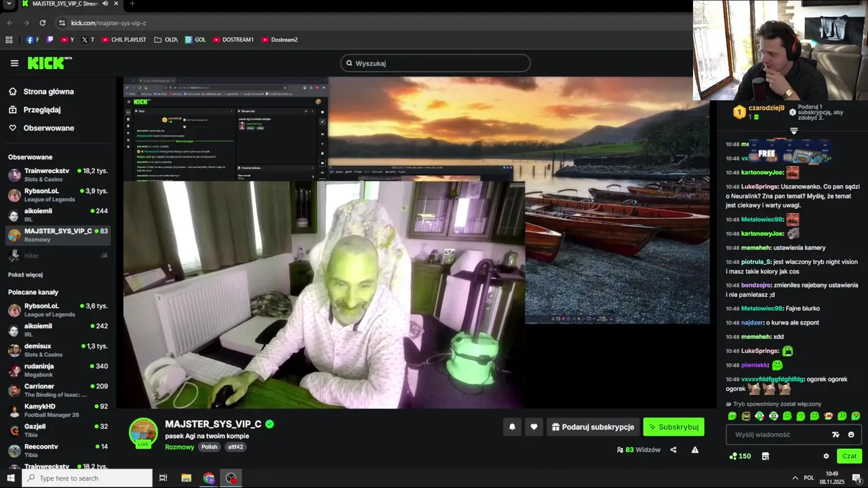Click username piotrula_S in chat
The width and height of the screenshot is (868, 488).
coord(756,262)
